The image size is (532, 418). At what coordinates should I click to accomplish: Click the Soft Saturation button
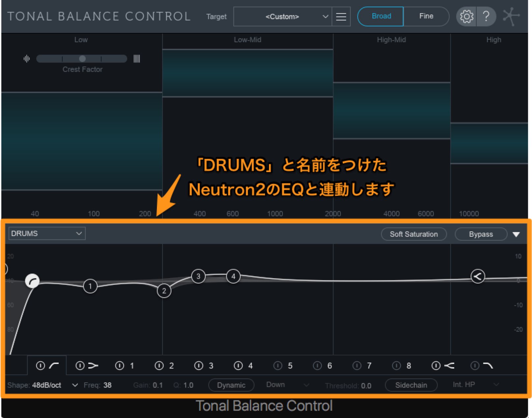414,234
